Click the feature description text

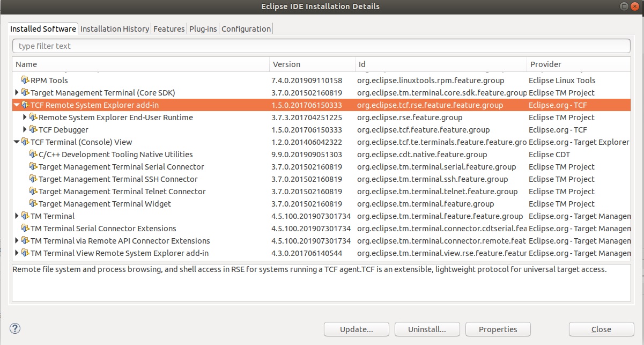coord(309,270)
